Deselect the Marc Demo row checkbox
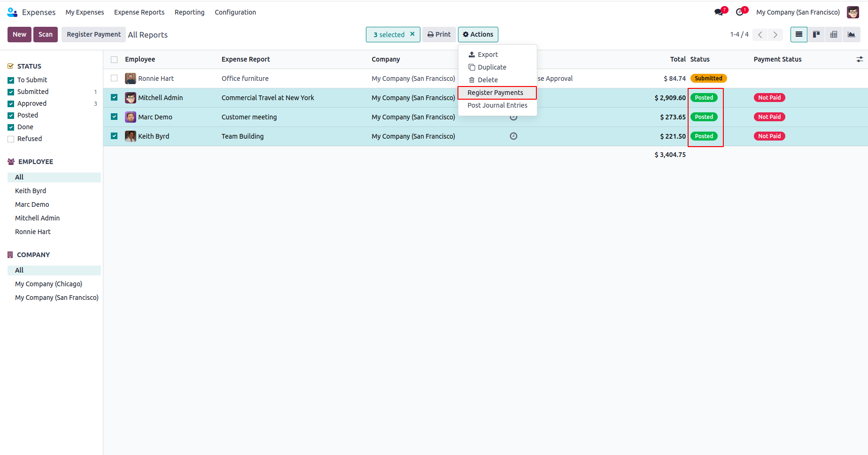Image resolution: width=868 pixels, height=455 pixels. (114, 117)
